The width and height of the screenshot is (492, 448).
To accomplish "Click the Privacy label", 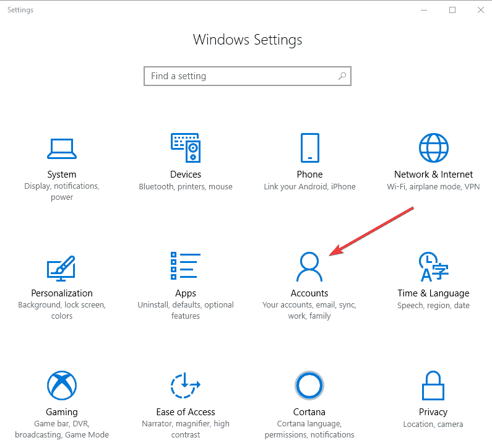I will tap(433, 412).
